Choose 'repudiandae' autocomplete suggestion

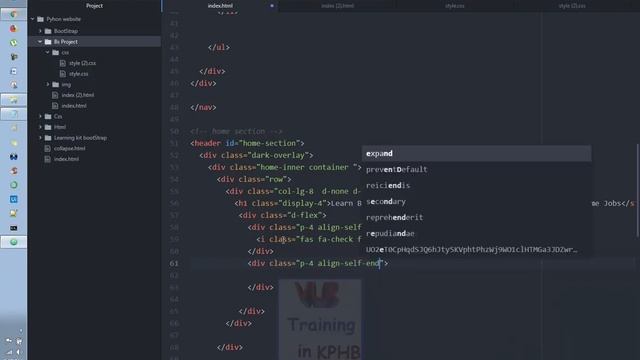tap(476, 233)
